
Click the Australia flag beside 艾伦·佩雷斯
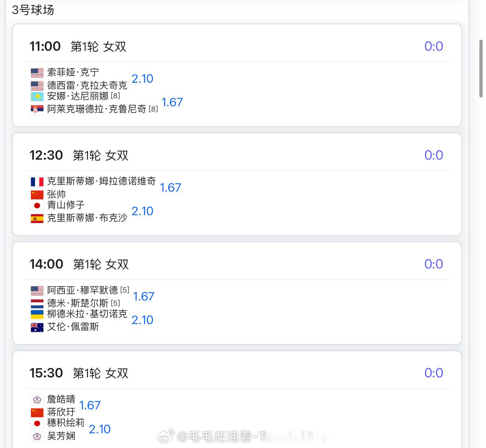pyautogui.click(x=37, y=327)
